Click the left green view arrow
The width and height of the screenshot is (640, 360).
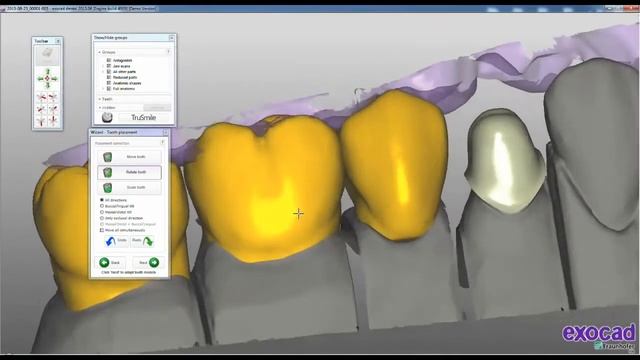coord(41,78)
